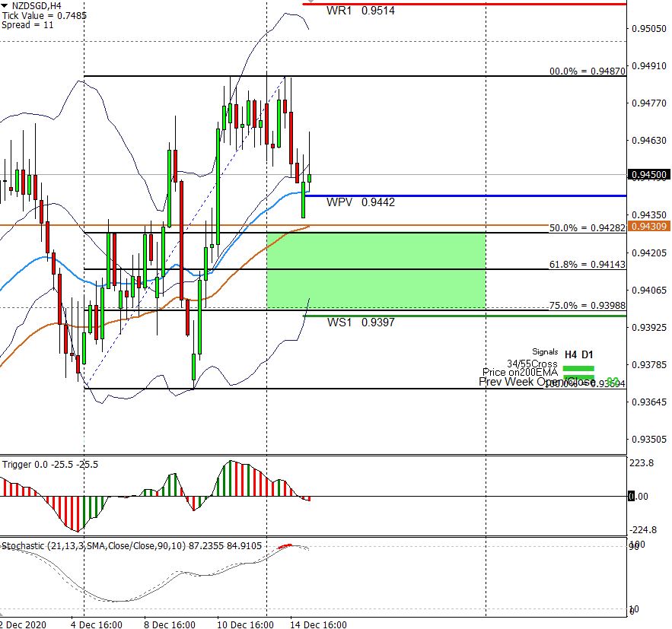Viewport: 672px width, 629px height.
Task: Click the 34/55Cross green signal bar
Action: [578, 368]
